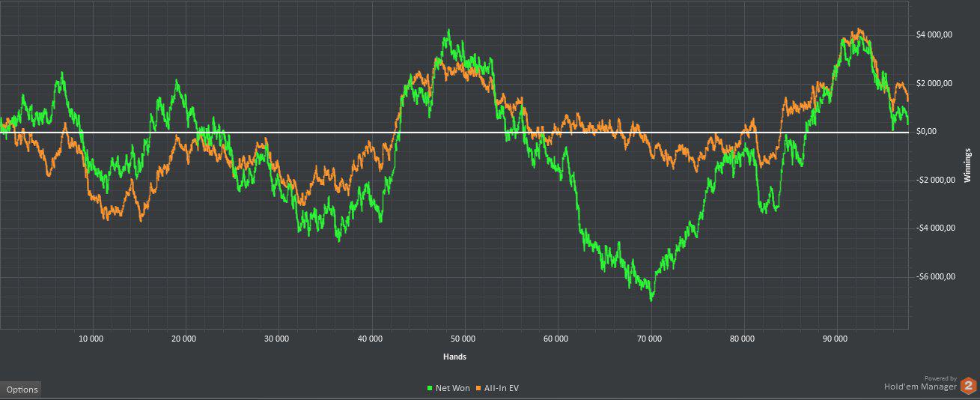Click the -$2 000,00 winnings axis label
This screenshot has width=980, height=400.
pyautogui.click(x=935, y=180)
